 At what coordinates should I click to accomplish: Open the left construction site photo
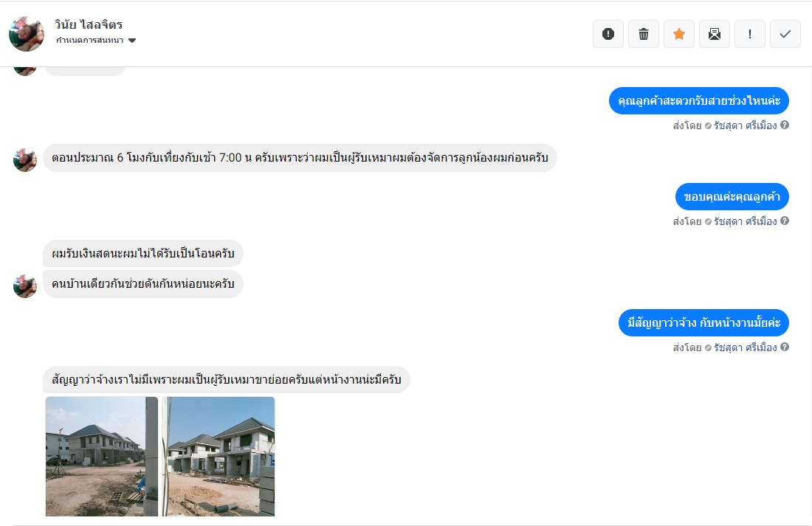click(102, 457)
